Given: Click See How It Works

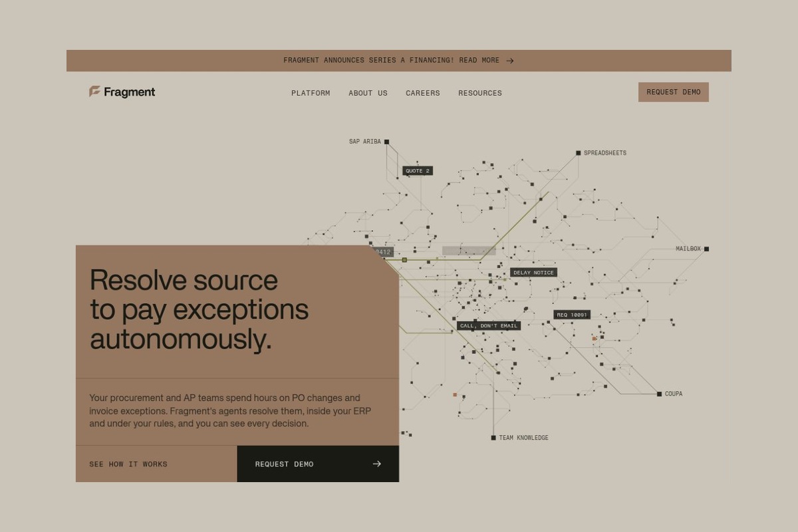Looking at the screenshot, I should [128, 464].
